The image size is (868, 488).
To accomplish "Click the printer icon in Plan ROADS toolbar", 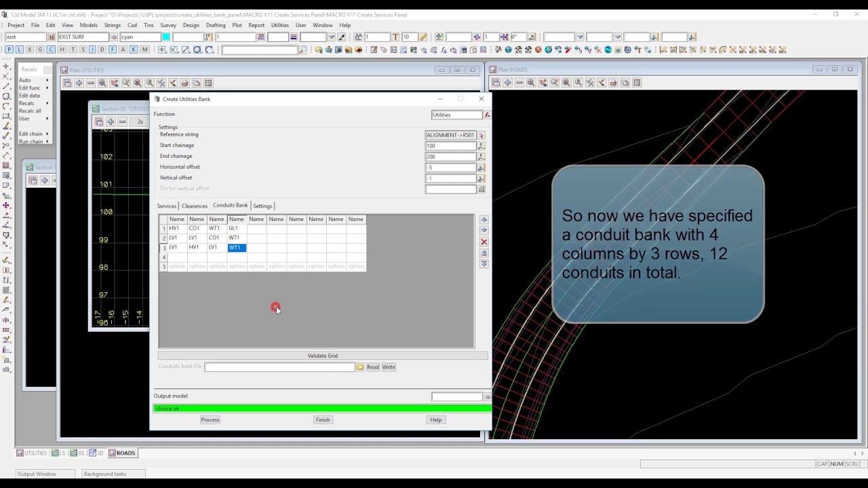I will click(x=613, y=83).
